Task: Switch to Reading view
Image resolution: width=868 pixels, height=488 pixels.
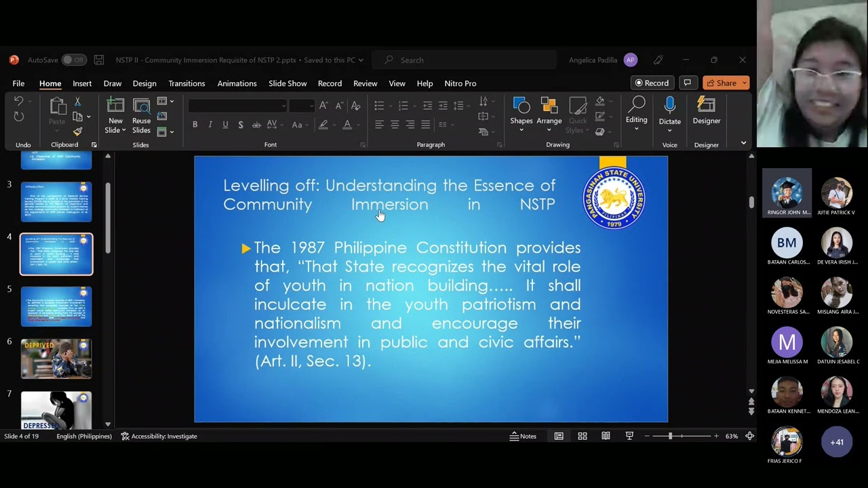Action: [606, 436]
